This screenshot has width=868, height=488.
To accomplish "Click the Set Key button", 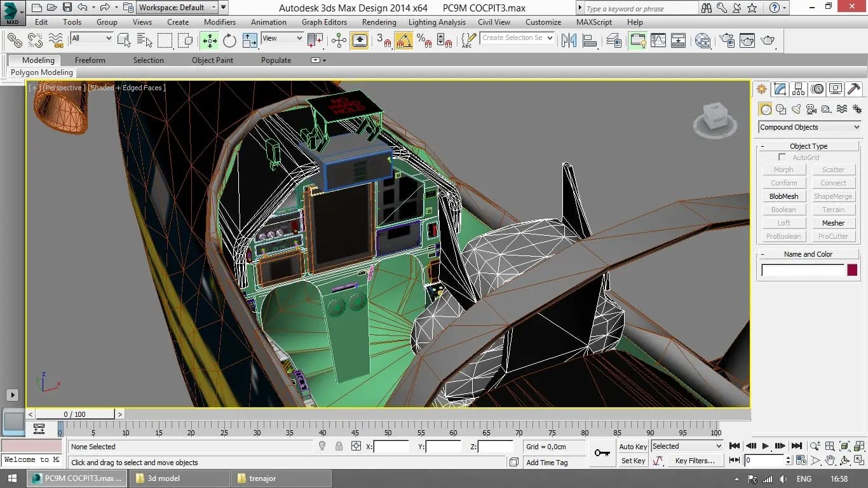I will tap(633, 461).
